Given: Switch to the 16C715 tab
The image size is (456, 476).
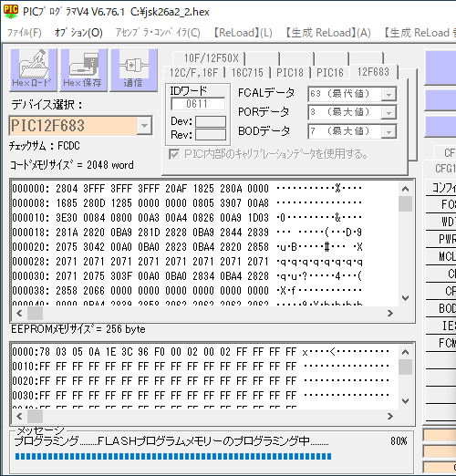Looking at the screenshot, I should click(x=247, y=73).
